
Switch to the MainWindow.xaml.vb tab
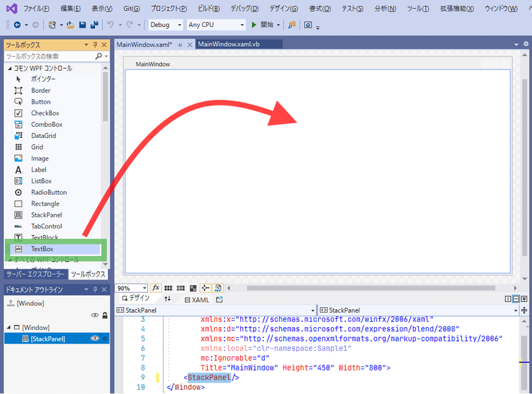tap(228, 44)
